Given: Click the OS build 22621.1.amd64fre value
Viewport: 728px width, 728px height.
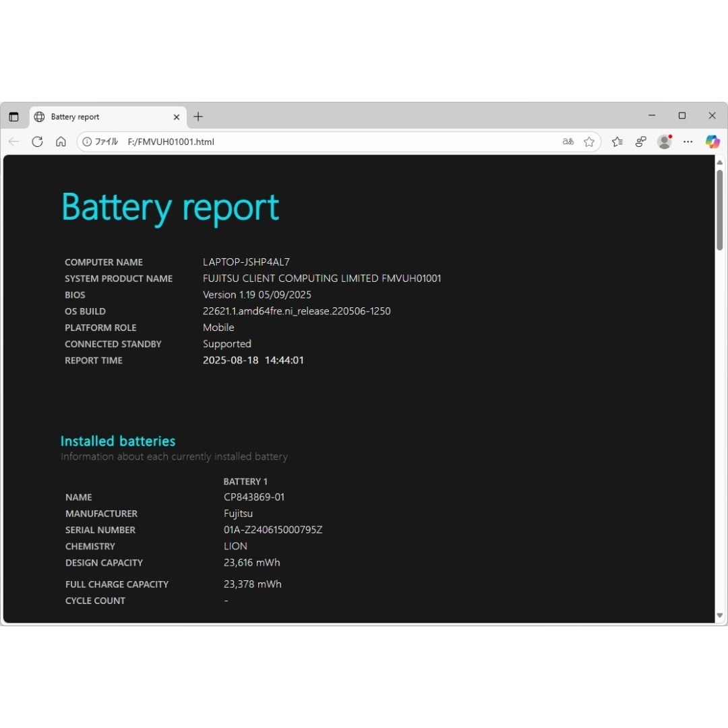Looking at the screenshot, I should (x=297, y=311).
